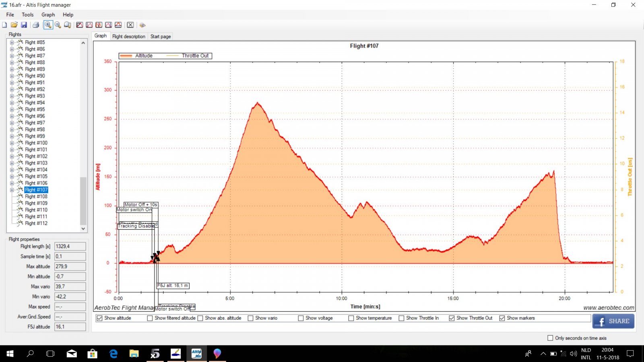Enable Show vario checkbox
Screen dimensions: 644x362
[250, 318]
